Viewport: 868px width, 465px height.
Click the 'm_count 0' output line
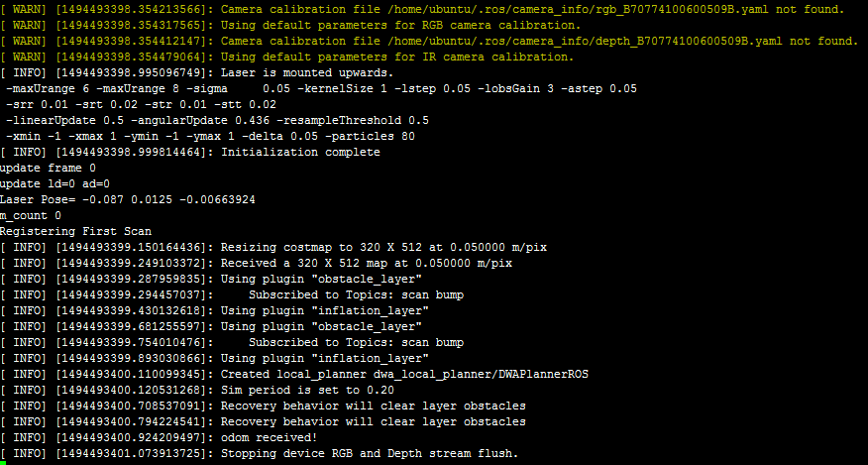[31, 215]
